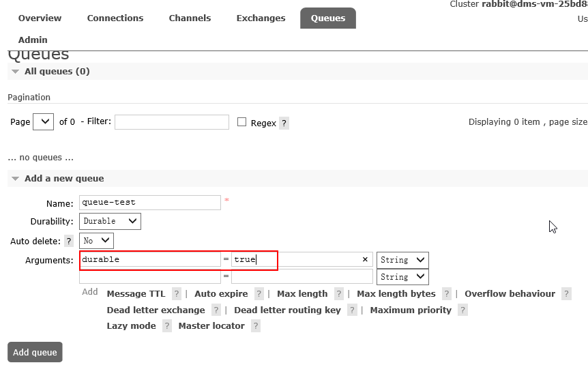
Task: Show help for Overflow behaviour
Action: tap(565, 294)
